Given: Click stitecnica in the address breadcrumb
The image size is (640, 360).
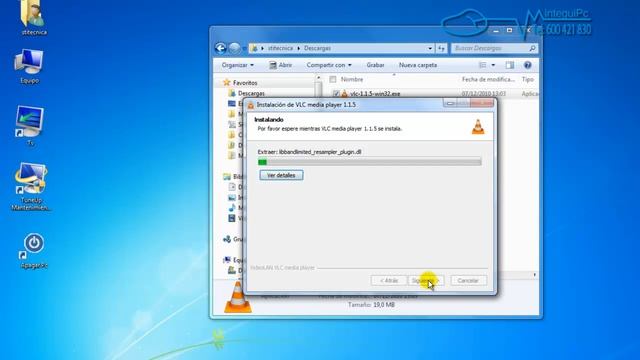Looking at the screenshot, I should 280,48.
